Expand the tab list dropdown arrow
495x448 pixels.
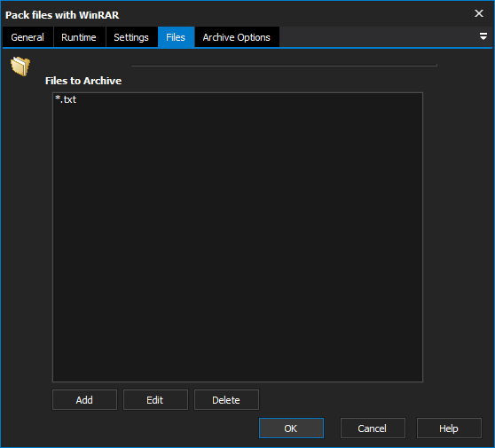[483, 36]
